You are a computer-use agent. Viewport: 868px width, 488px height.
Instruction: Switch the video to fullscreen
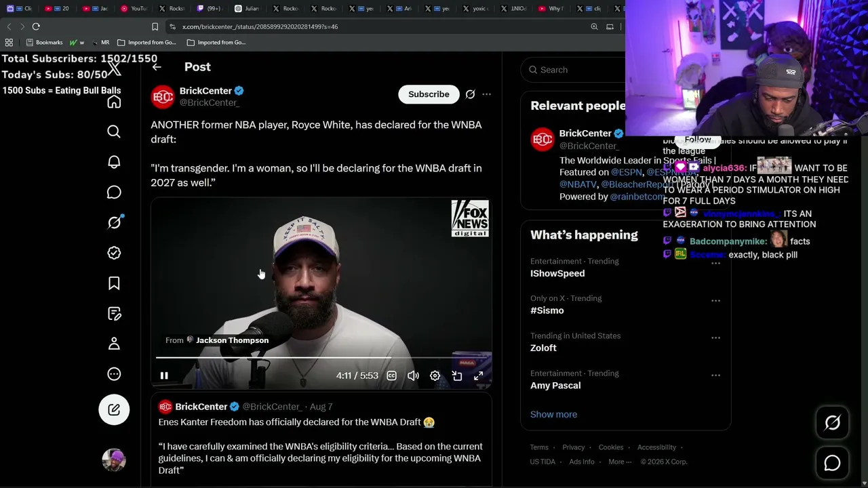point(479,375)
